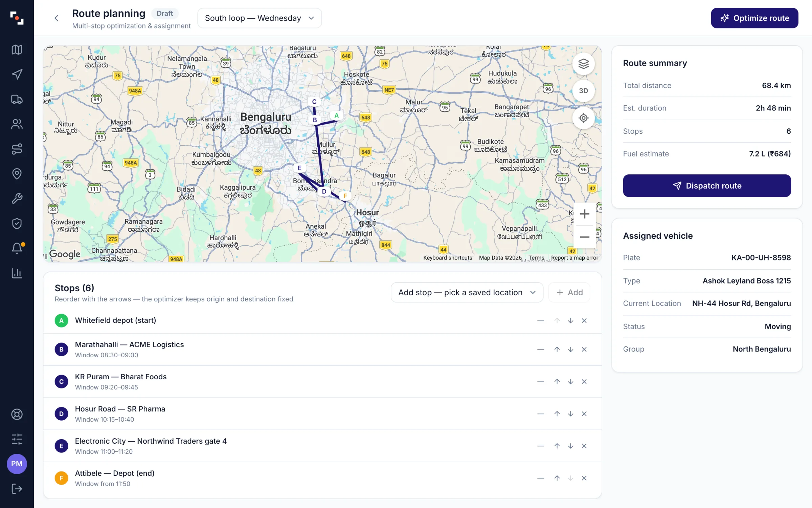Image resolution: width=812 pixels, height=508 pixels.
Task: Open the support lifebuoy icon
Action: [17, 414]
